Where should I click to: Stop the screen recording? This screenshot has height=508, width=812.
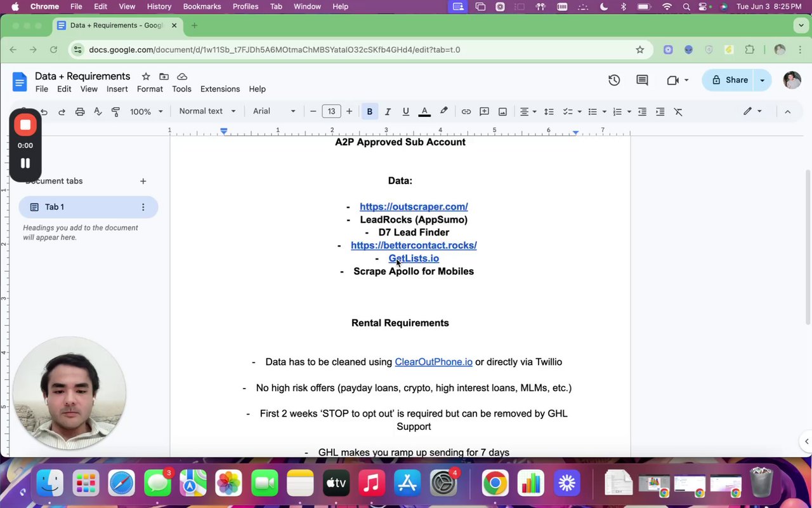coord(25,125)
